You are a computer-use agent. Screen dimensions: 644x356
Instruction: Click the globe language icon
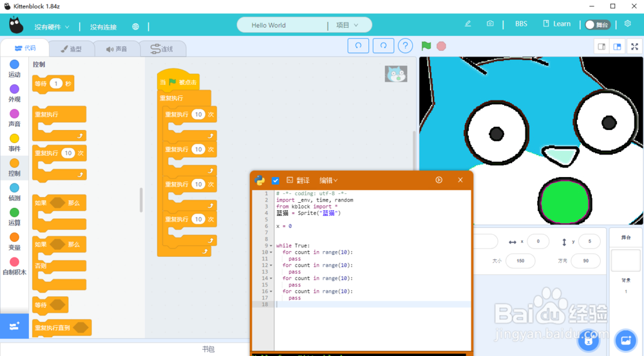135,26
